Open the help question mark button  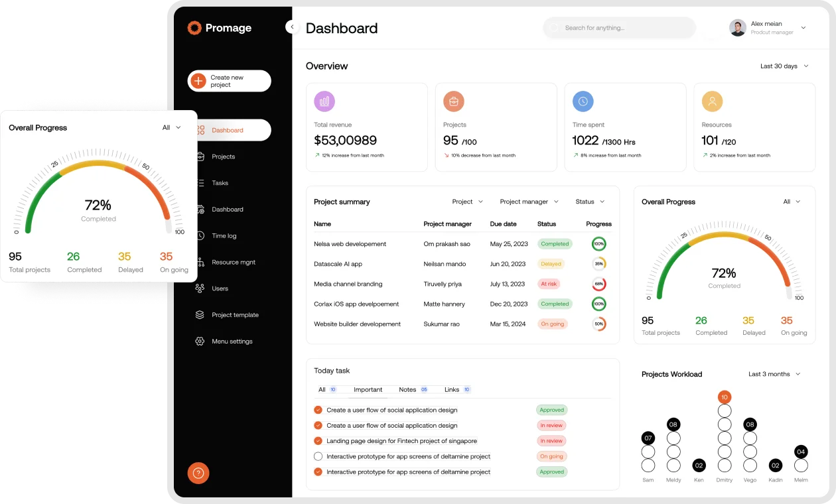click(x=198, y=473)
